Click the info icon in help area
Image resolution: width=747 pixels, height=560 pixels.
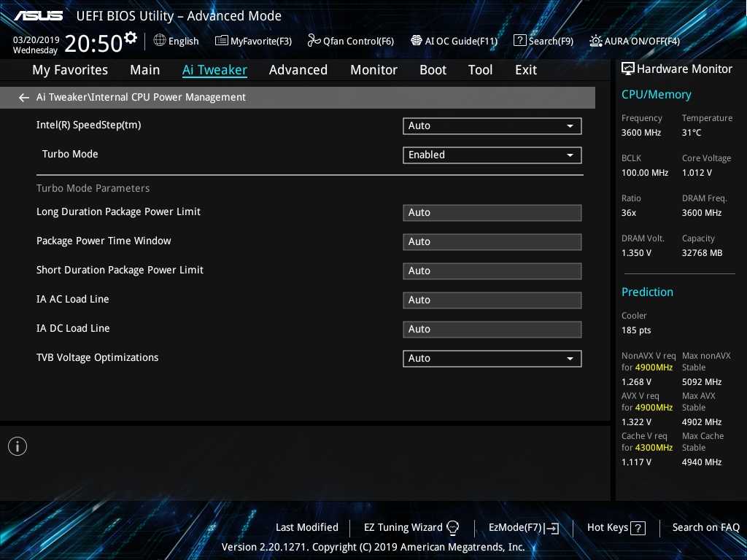pos(18,446)
